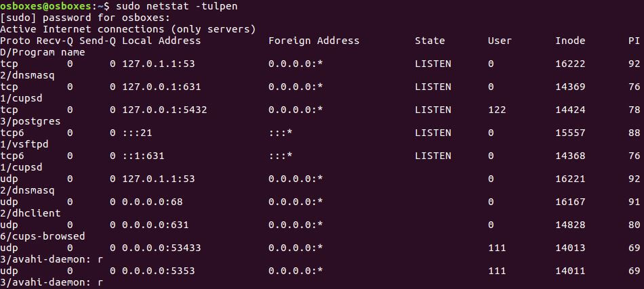Click the Local Address column header
The height and width of the screenshot is (289, 644).
161,41
